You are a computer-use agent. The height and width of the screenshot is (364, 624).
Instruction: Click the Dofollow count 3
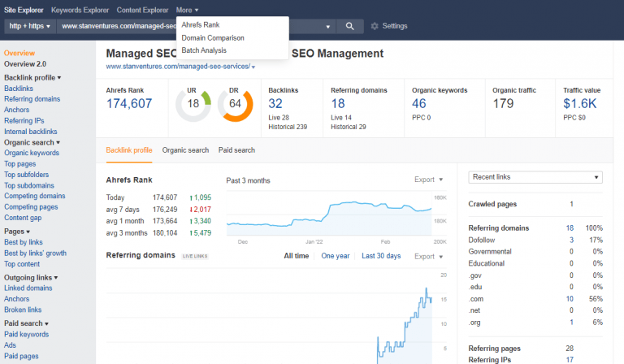point(571,240)
